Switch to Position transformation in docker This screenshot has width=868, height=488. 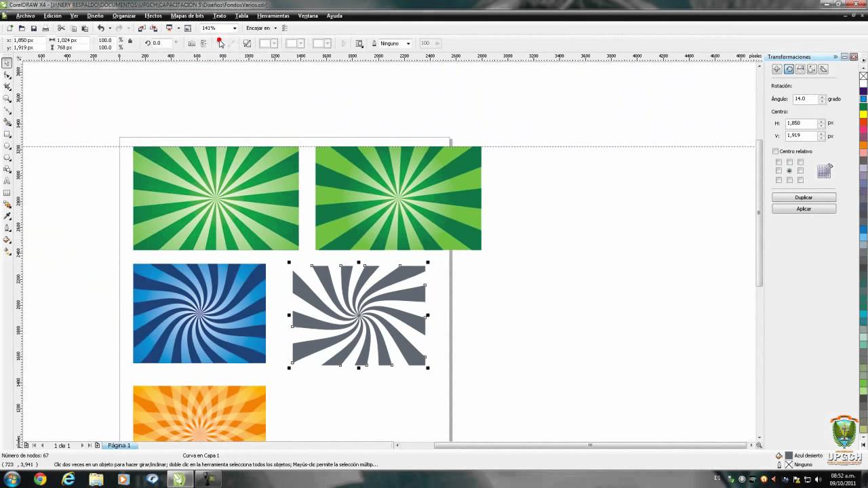[777, 69]
